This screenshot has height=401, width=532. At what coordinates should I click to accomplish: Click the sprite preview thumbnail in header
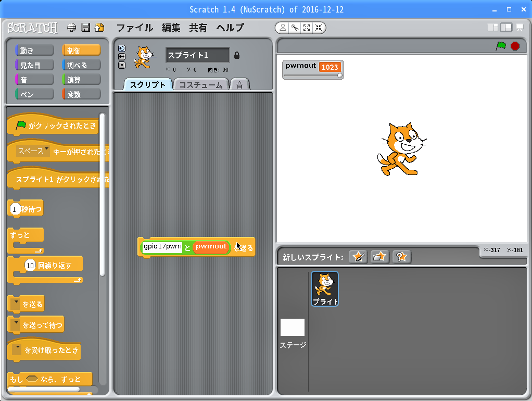click(x=145, y=57)
